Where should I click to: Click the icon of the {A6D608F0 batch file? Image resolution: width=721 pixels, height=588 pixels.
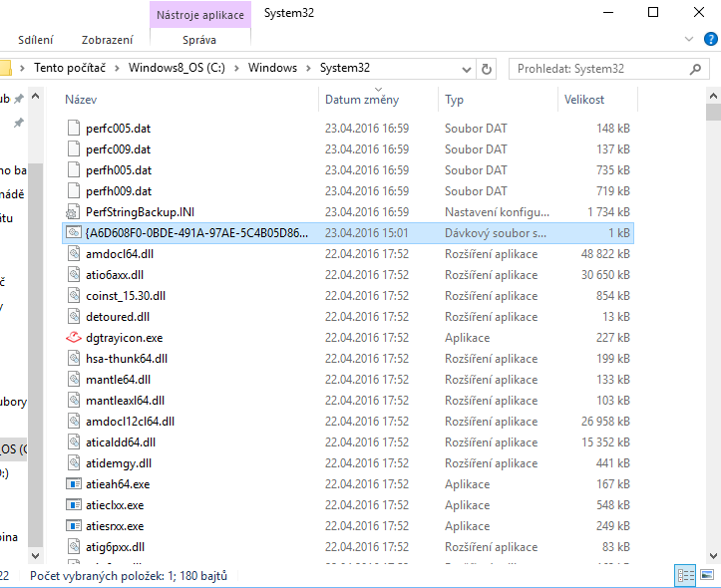point(74,232)
